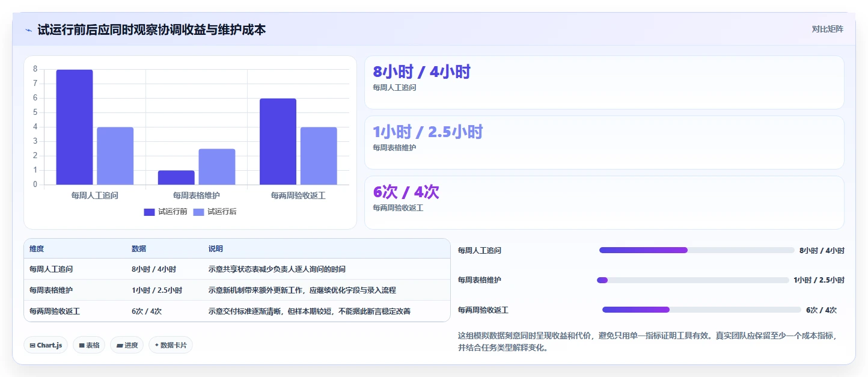
Task: Click the 维度 table column header
Action: [x=37, y=249]
